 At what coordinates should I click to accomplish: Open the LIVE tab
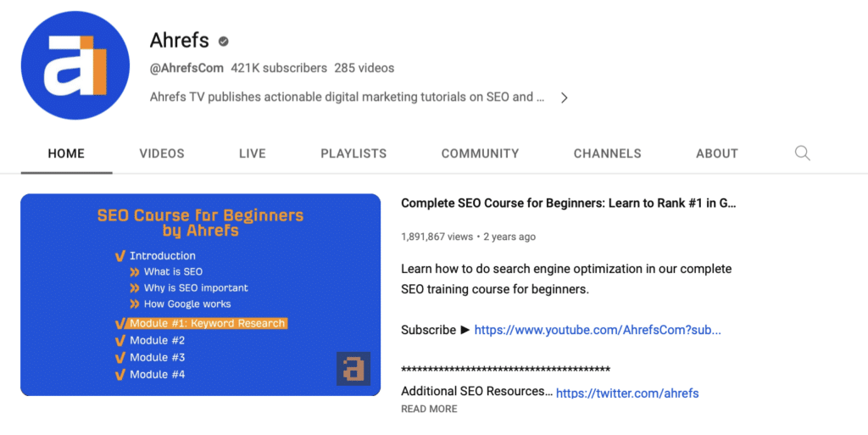point(253,153)
